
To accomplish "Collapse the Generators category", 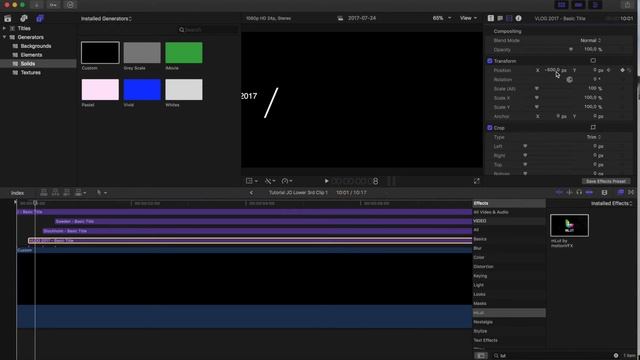I will click(x=4, y=37).
